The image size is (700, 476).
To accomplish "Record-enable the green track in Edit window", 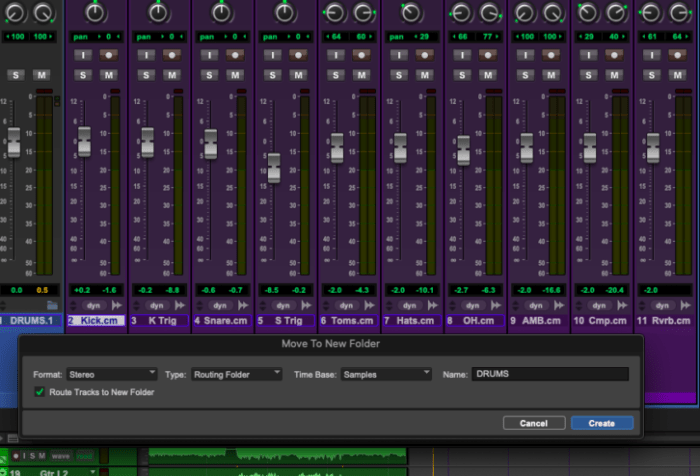I will pyautogui.click(x=16, y=456).
